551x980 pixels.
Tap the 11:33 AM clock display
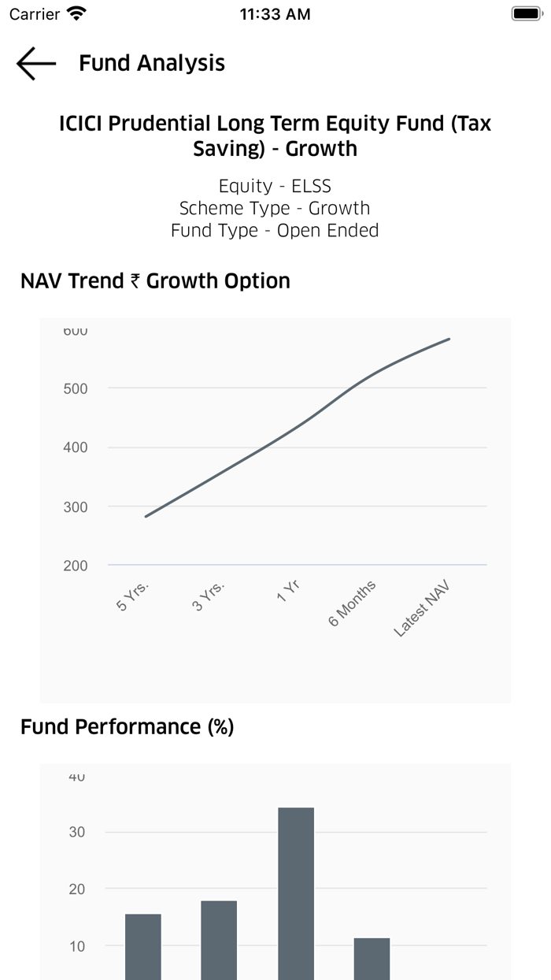pyautogui.click(x=275, y=13)
